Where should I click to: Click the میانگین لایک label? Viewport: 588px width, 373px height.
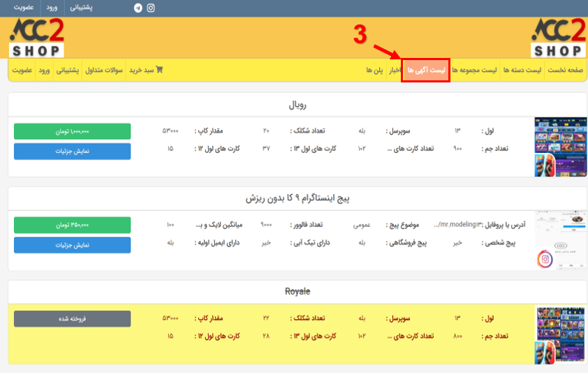(x=219, y=224)
